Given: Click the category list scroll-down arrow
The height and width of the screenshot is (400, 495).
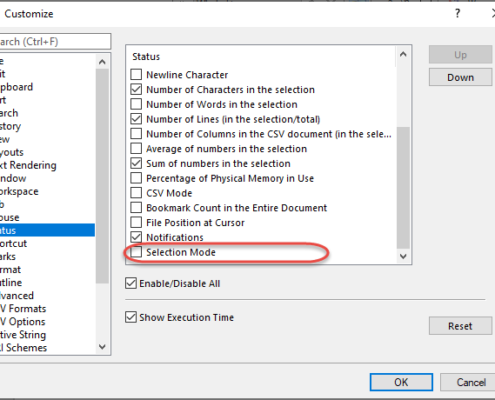Looking at the screenshot, I should 102,347.
